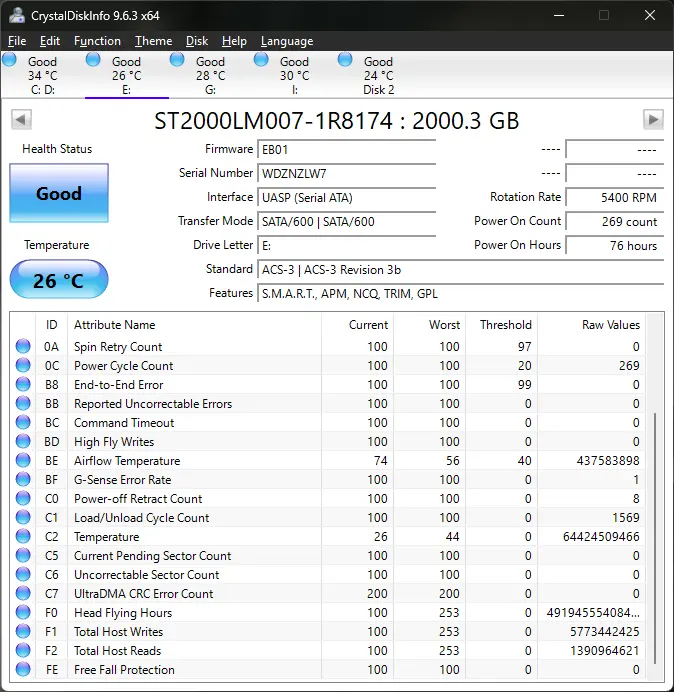The width and height of the screenshot is (674, 692).
Task: Click status orb beside Disk 2
Action: tap(345, 59)
